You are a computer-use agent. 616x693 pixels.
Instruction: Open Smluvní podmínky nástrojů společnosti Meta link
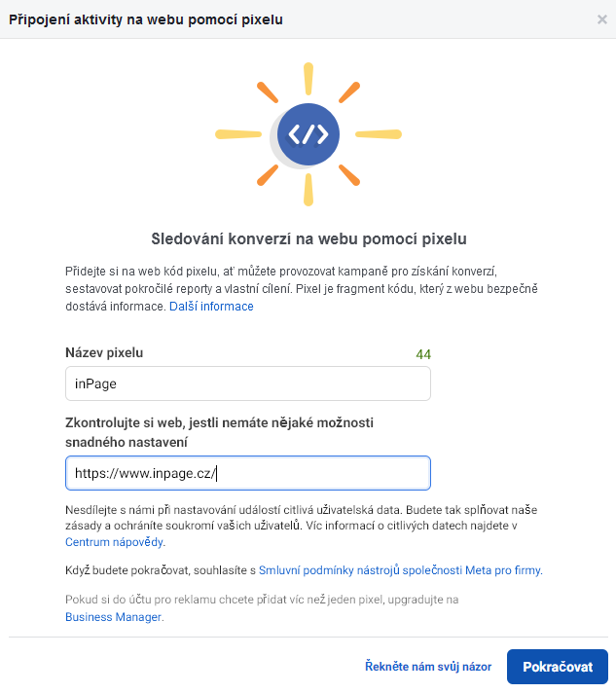click(x=399, y=570)
